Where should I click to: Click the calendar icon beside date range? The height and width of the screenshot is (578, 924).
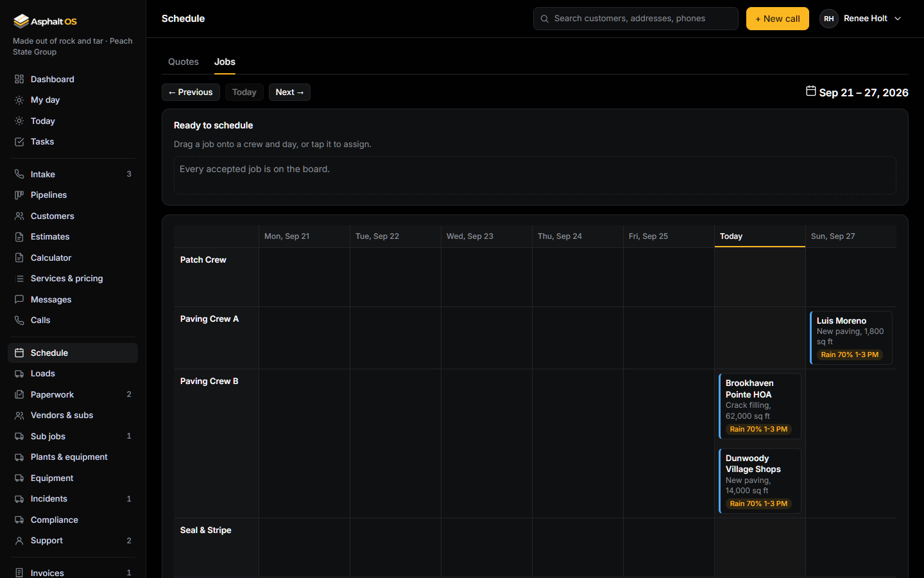coord(811,91)
